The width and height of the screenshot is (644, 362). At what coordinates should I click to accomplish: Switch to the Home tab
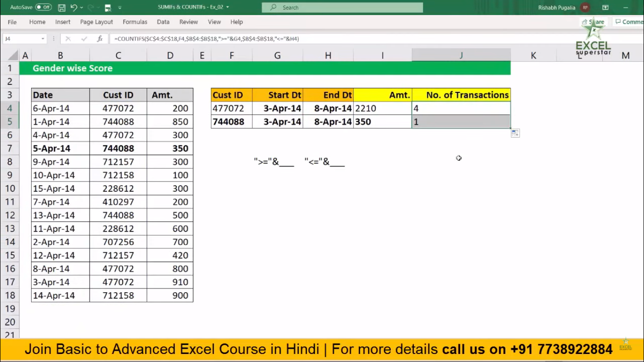tap(37, 22)
